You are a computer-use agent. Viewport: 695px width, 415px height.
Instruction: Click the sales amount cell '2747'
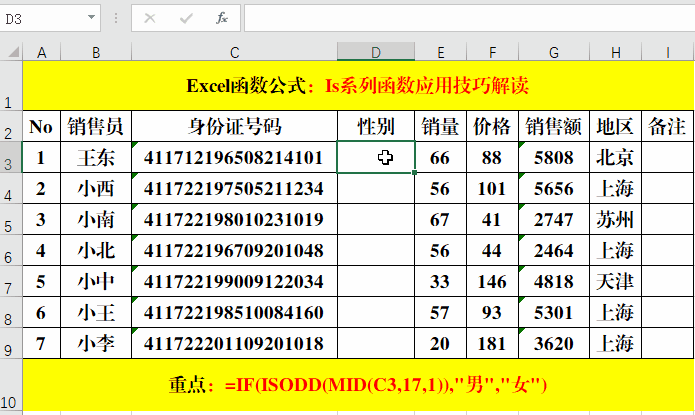(554, 219)
